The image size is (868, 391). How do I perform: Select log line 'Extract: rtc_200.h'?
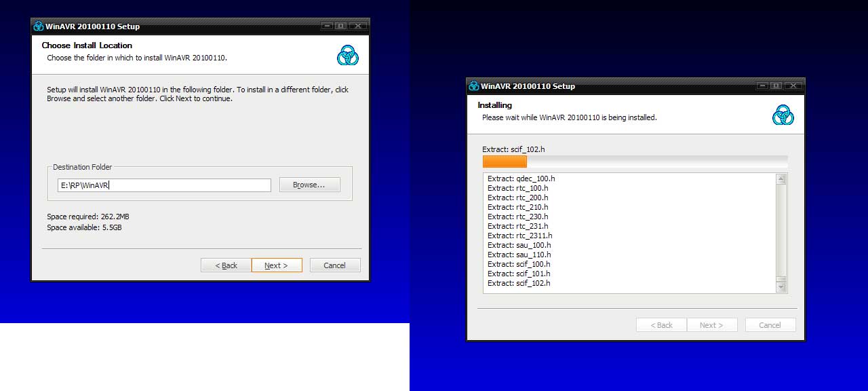(518, 198)
